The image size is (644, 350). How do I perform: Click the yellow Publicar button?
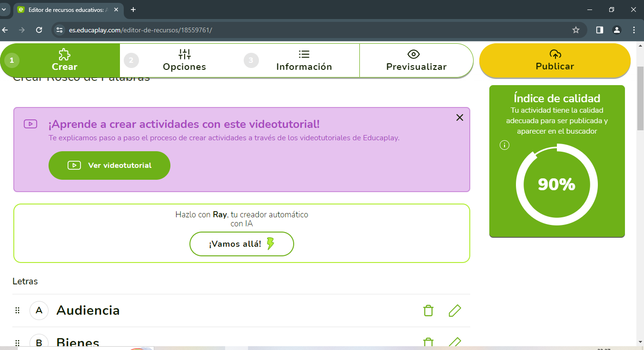pos(555,60)
